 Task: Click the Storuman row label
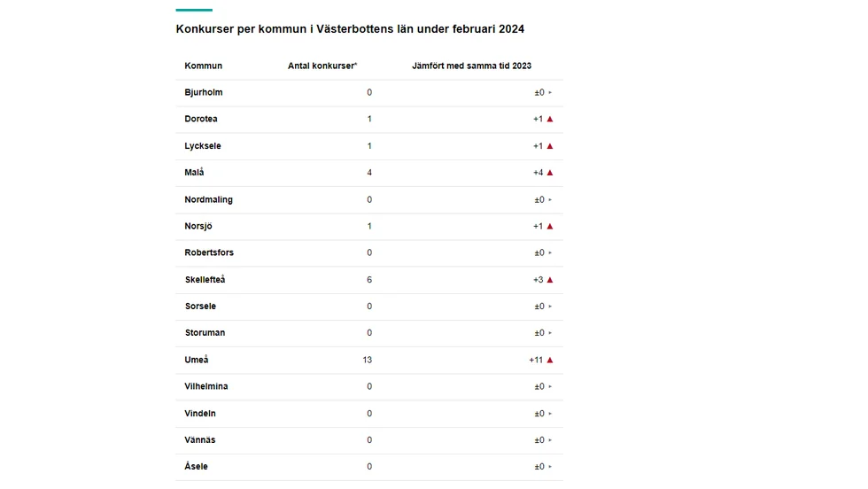pos(205,333)
